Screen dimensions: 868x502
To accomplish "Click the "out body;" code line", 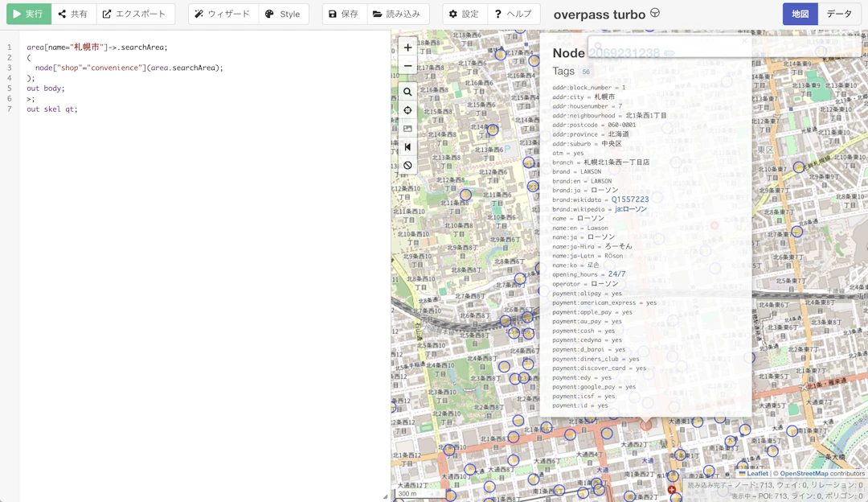I will click(x=45, y=88).
